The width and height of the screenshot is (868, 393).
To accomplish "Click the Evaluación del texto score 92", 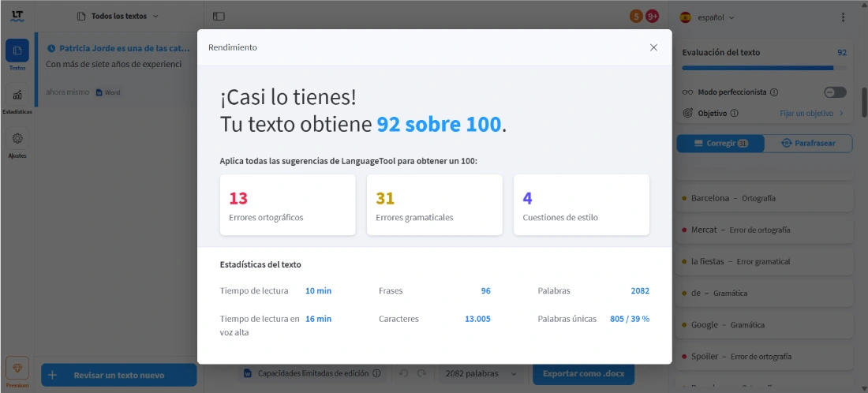I will [x=841, y=53].
